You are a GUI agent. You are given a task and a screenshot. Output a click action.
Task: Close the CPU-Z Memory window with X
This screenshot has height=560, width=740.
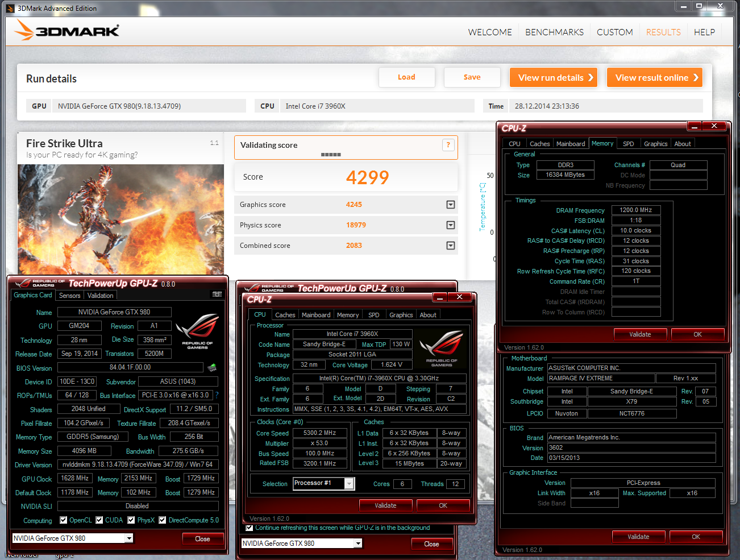(714, 126)
